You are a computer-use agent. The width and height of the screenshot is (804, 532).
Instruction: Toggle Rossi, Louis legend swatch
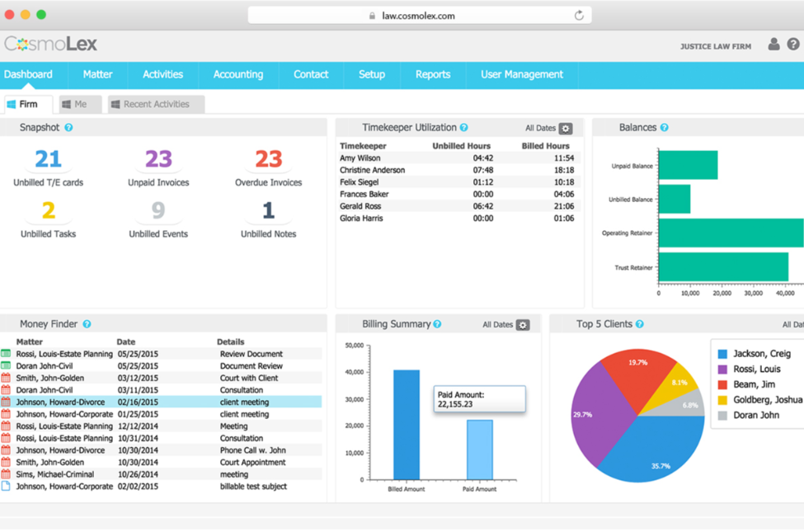point(722,370)
